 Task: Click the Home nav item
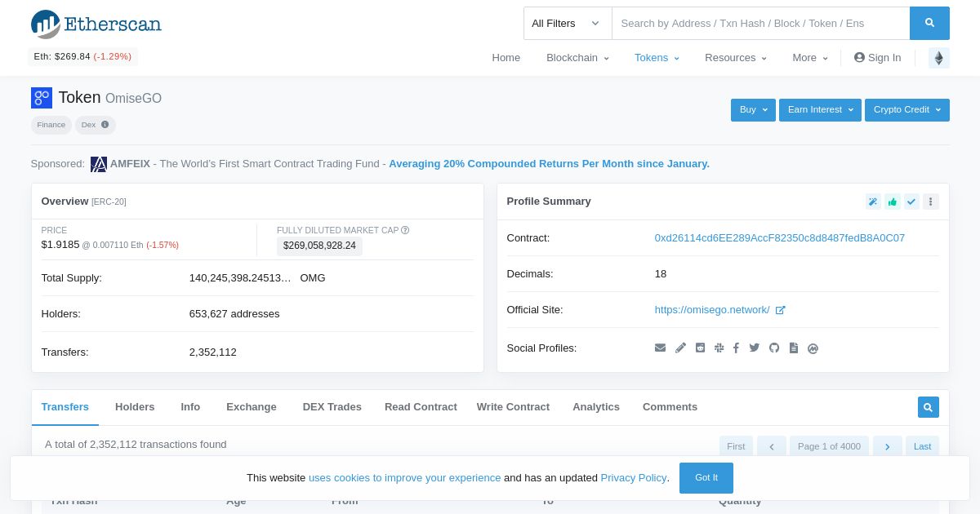[x=506, y=58]
